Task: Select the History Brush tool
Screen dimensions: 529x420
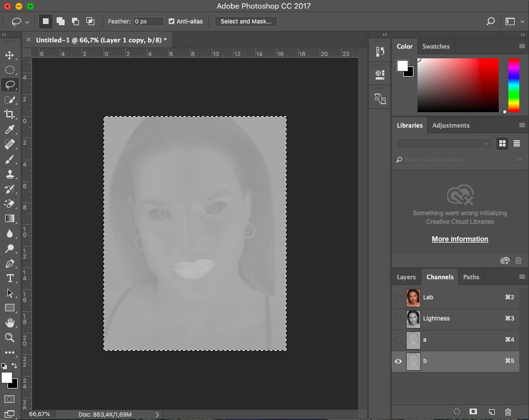Action: coord(10,189)
